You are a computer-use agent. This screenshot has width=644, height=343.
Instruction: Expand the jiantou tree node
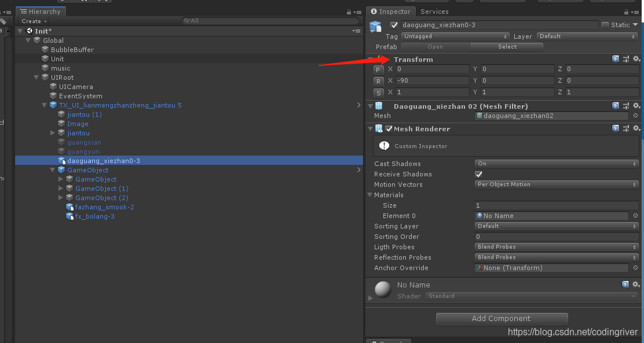click(53, 133)
